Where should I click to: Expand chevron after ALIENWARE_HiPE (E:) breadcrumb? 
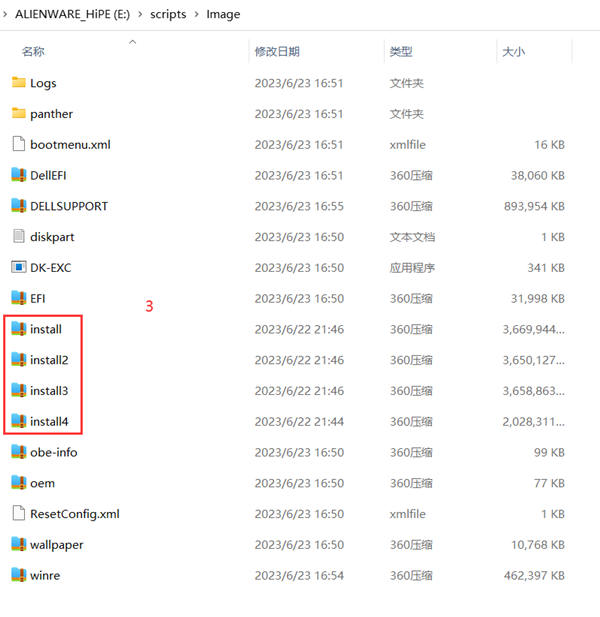[x=140, y=15]
